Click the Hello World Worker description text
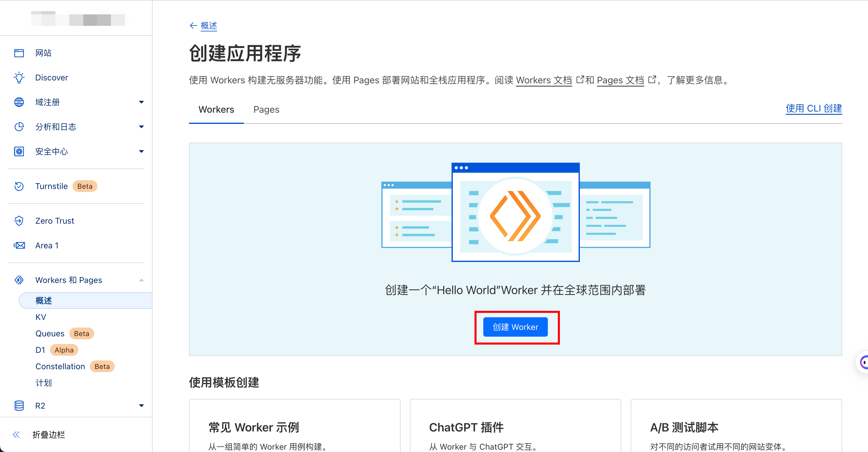Image resolution: width=868 pixels, height=452 pixels. [515, 290]
